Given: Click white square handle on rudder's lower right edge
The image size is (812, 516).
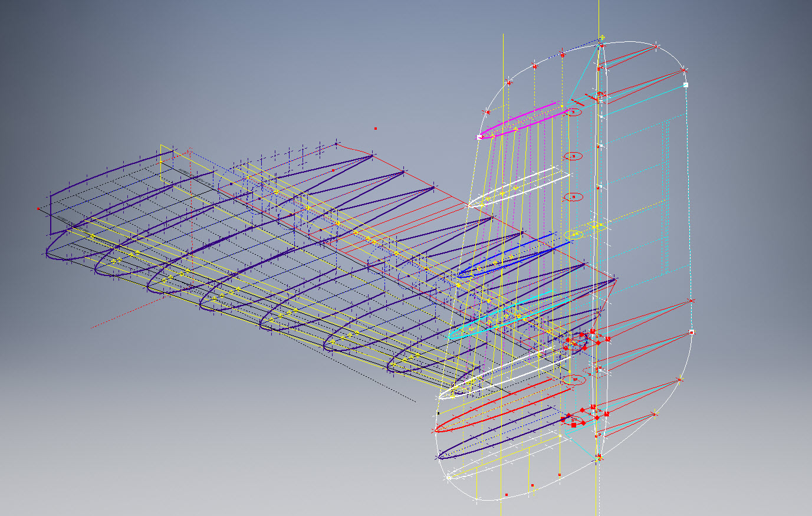Looking at the screenshot, I should 691,332.
